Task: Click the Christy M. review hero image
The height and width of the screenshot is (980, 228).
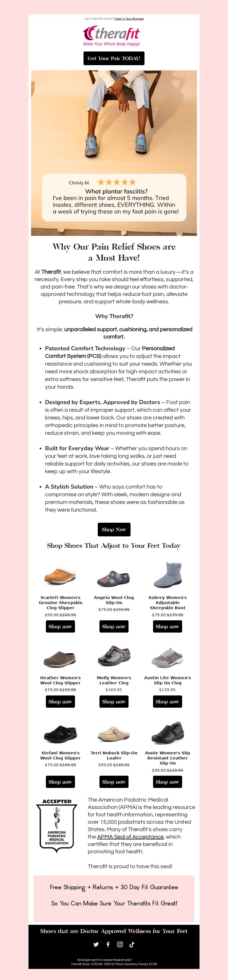Action: pos(114,153)
